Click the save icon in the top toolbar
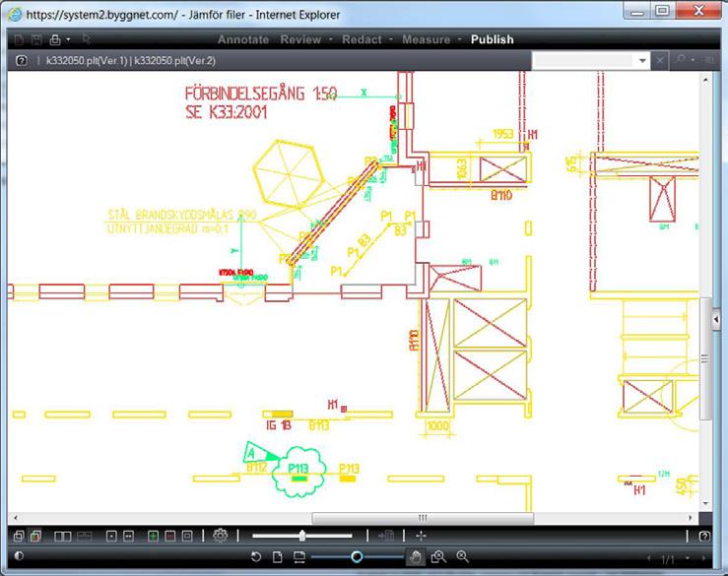Viewport: 728px width, 576px height. (36, 39)
